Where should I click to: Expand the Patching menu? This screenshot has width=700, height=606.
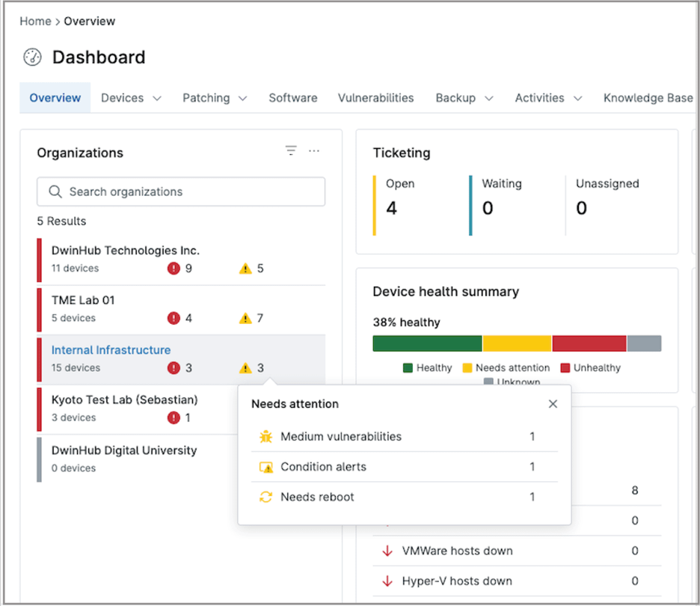(214, 98)
